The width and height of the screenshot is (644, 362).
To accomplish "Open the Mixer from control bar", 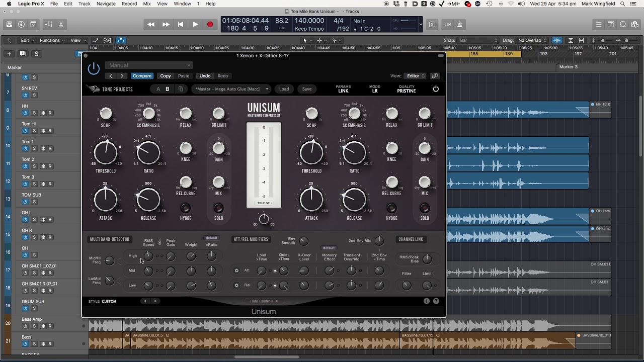I will tap(48, 24).
